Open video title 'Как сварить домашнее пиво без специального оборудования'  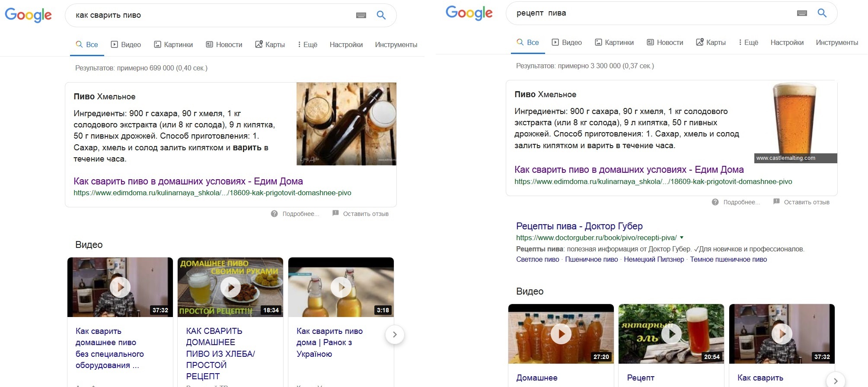(x=109, y=348)
